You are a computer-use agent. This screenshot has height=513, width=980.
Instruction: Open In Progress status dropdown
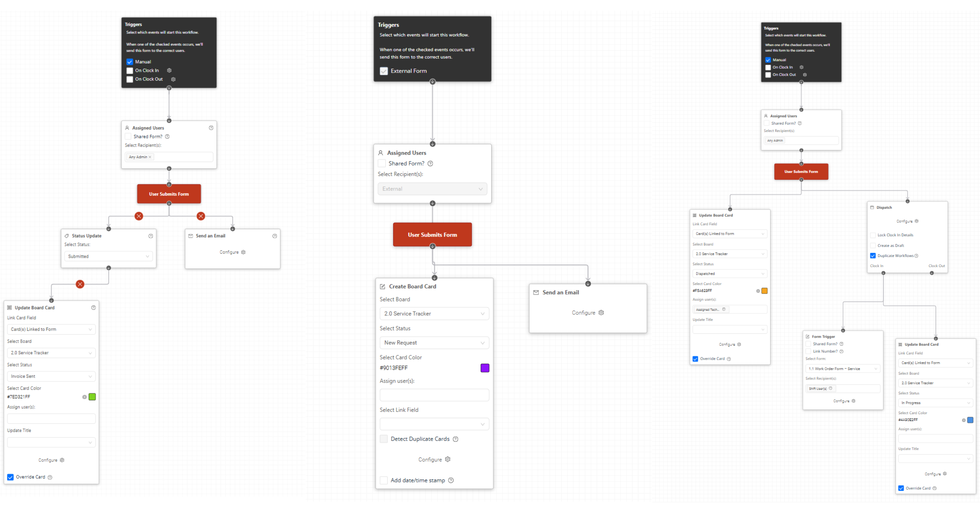tap(935, 403)
